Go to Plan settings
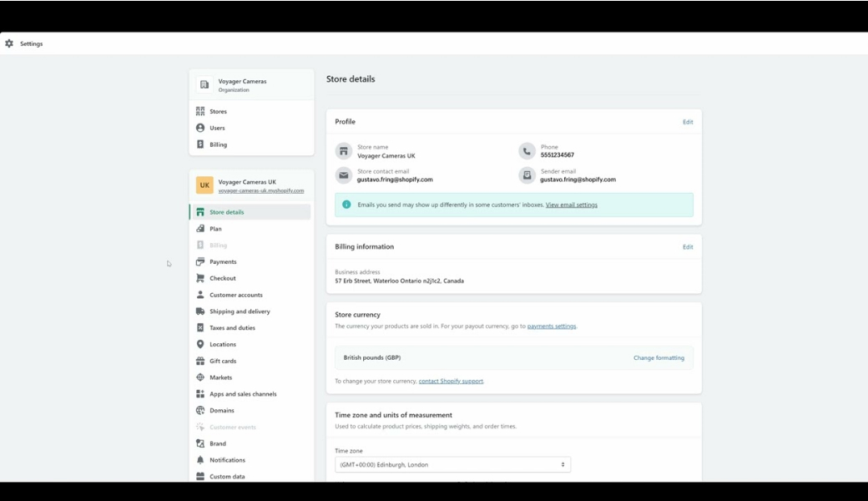 (215, 229)
